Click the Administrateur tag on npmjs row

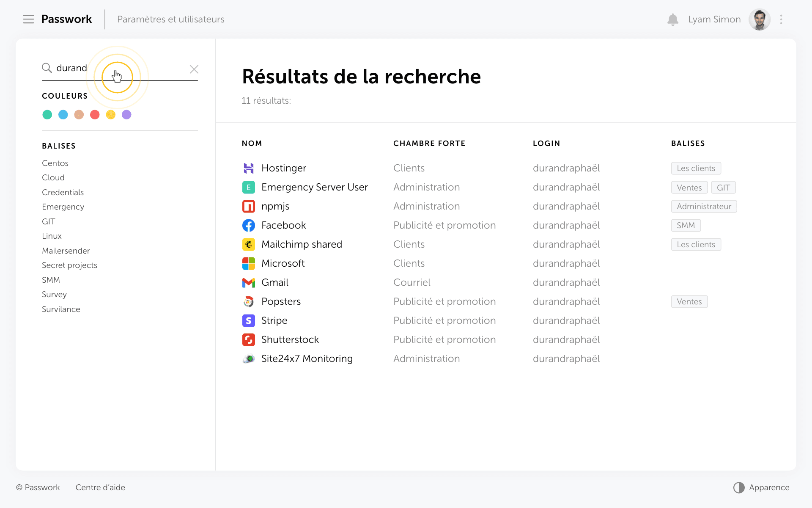point(704,207)
